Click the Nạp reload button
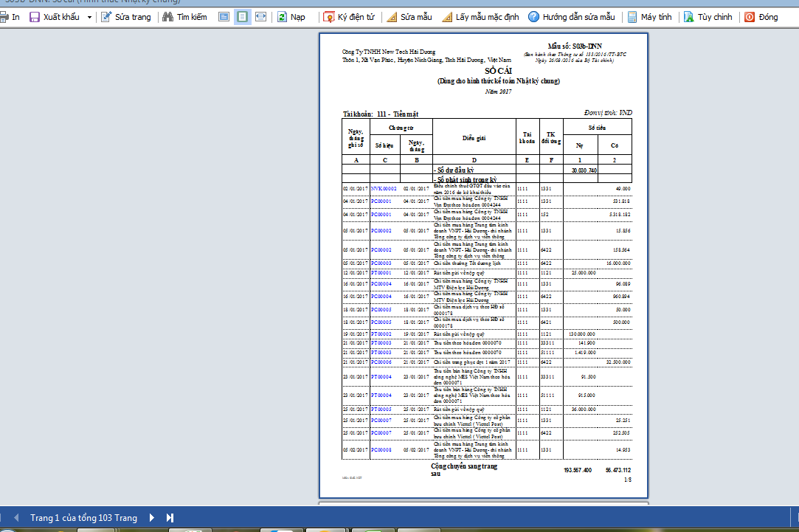 pyautogui.click(x=291, y=17)
